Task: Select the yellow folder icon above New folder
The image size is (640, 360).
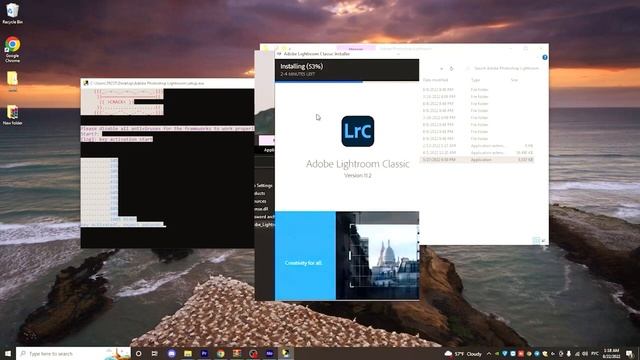Action: (x=12, y=81)
